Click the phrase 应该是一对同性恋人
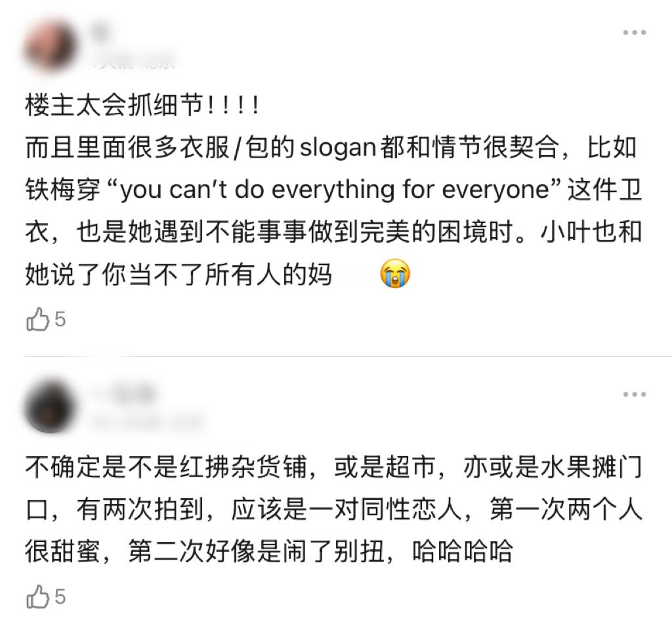 coord(346,509)
